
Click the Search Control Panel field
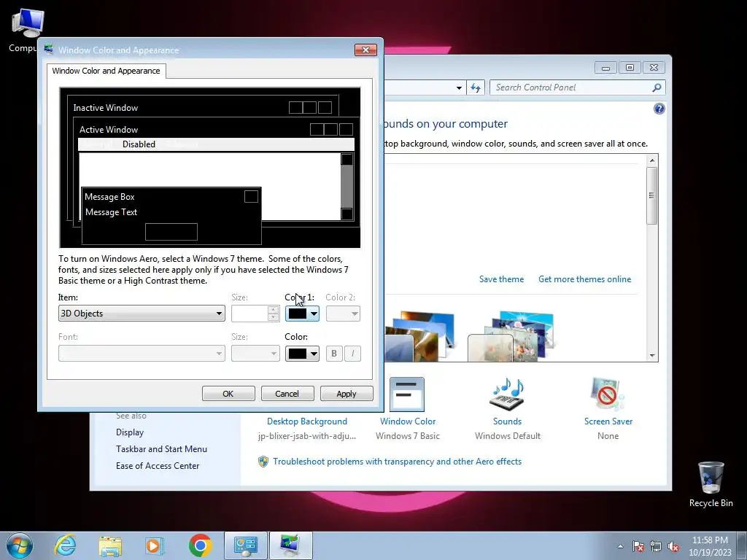click(x=571, y=87)
